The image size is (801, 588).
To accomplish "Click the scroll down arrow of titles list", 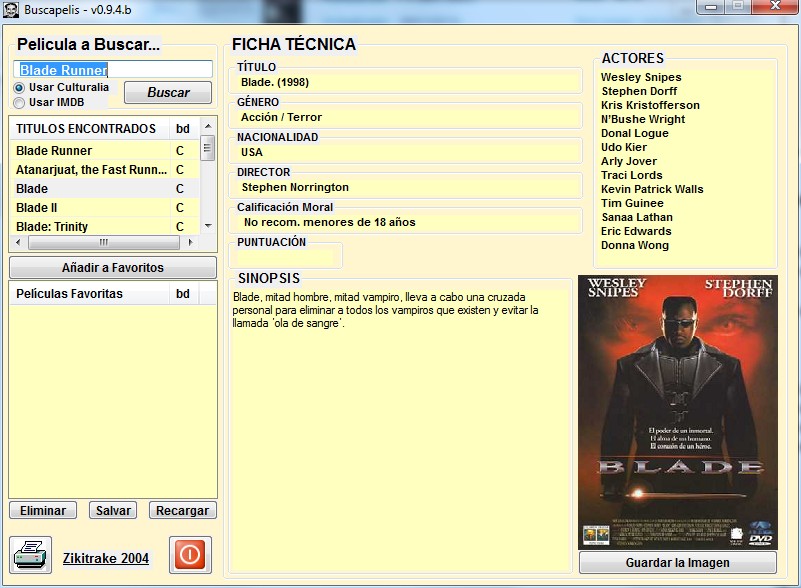I will (208, 226).
